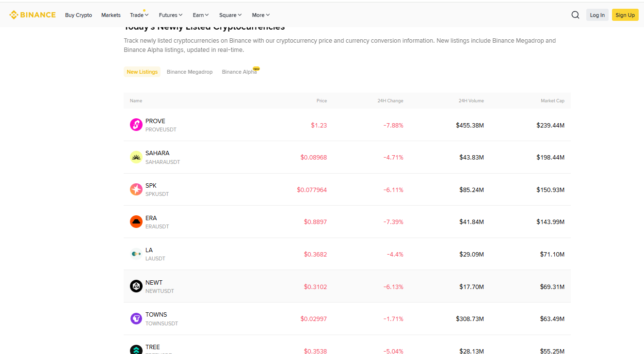
Task: Click the SAHARAUSDT pair label
Action: tap(163, 162)
